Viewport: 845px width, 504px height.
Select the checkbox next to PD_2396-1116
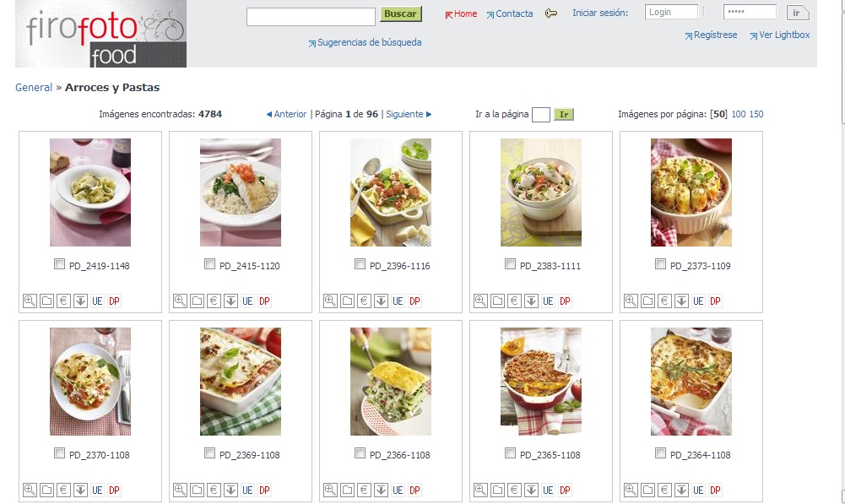point(360,264)
